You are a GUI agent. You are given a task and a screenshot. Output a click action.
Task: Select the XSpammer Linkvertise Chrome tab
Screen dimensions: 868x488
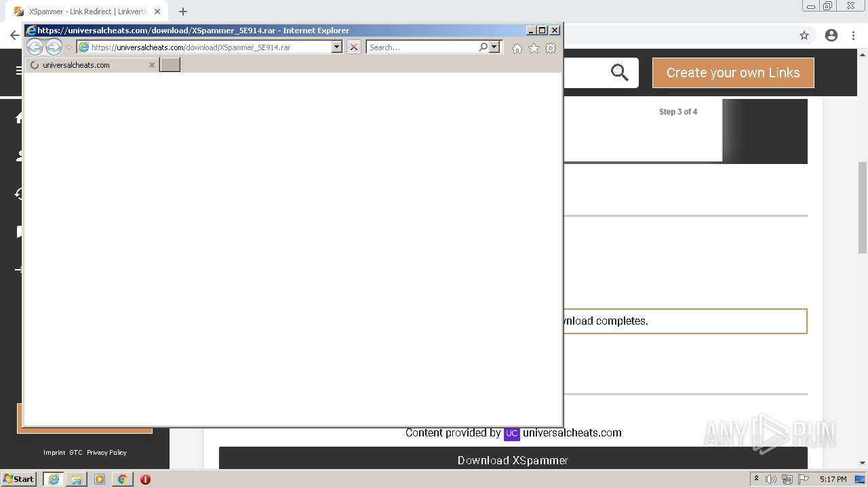click(87, 12)
